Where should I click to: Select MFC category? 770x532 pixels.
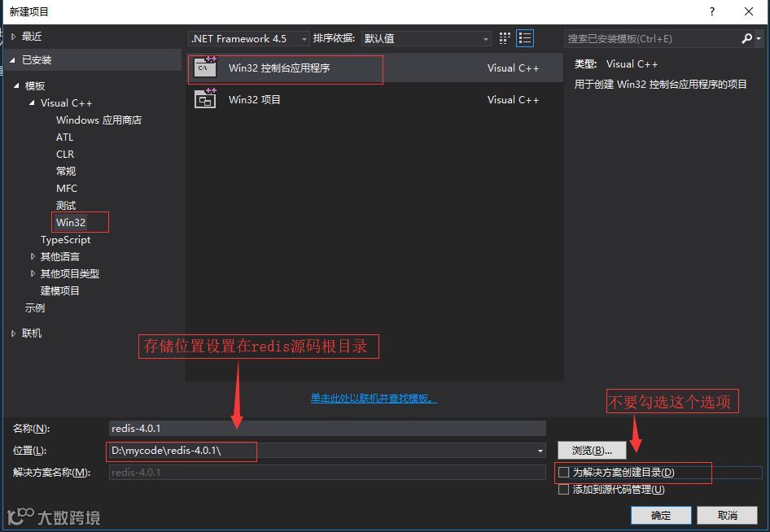67,189
